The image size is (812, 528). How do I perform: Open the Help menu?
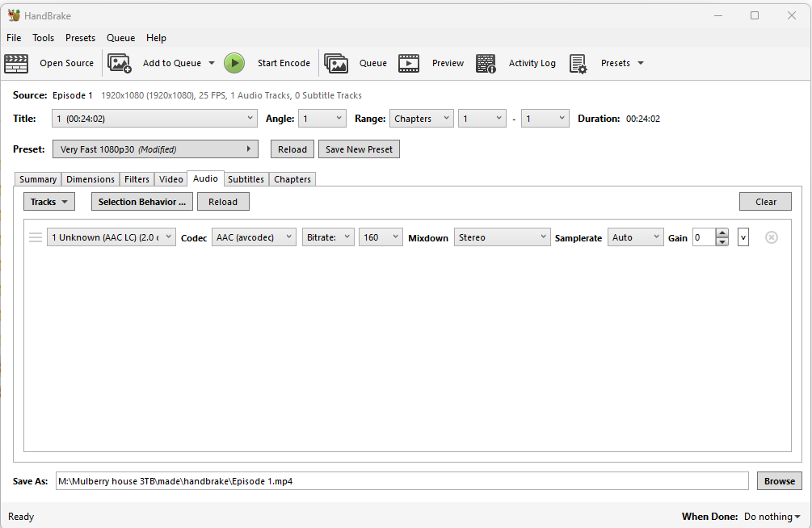(156, 38)
